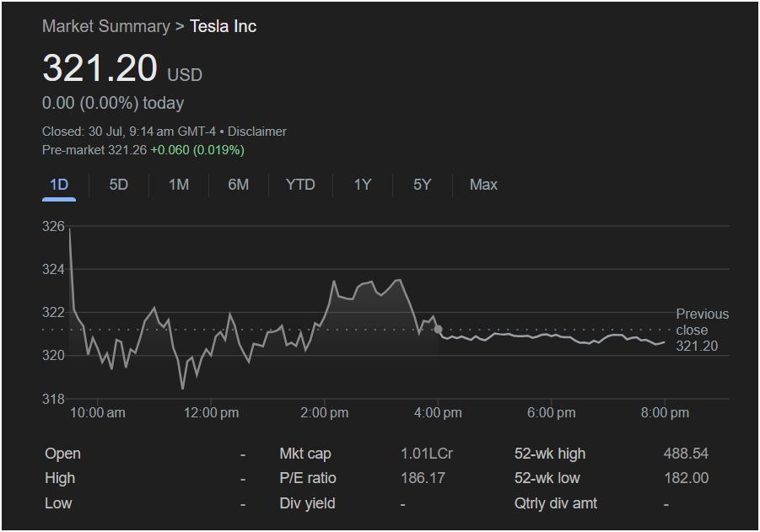This screenshot has height=532, width=760.
Task: Open the 1M chart range
Action: 179,185
